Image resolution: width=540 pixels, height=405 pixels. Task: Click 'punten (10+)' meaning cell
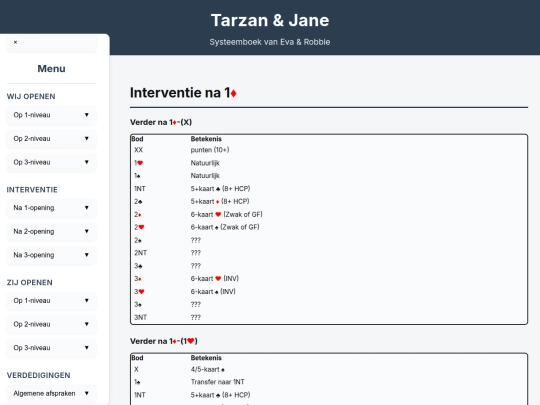coord(210,150)
